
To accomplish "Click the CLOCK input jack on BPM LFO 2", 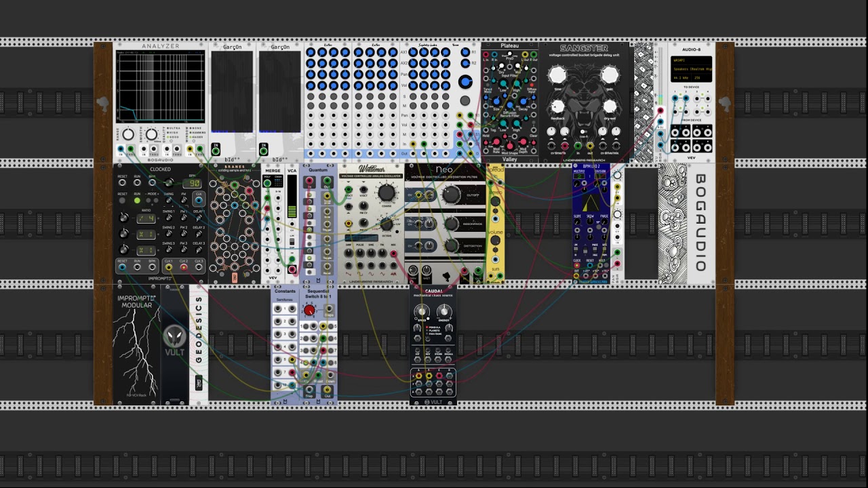I will click(576, 265).
